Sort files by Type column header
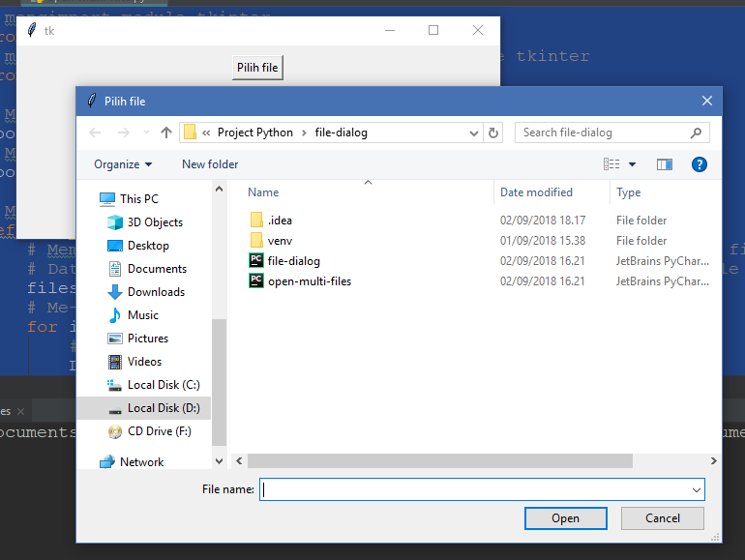The width and height of the screenshot is (745, 560). [x=629, y=192]
